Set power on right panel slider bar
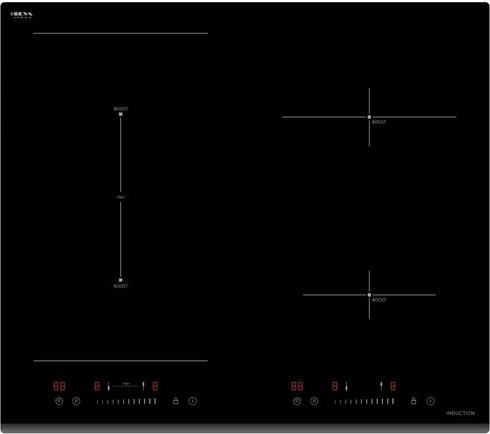490x434 pixels. click(x=364, y=402)
